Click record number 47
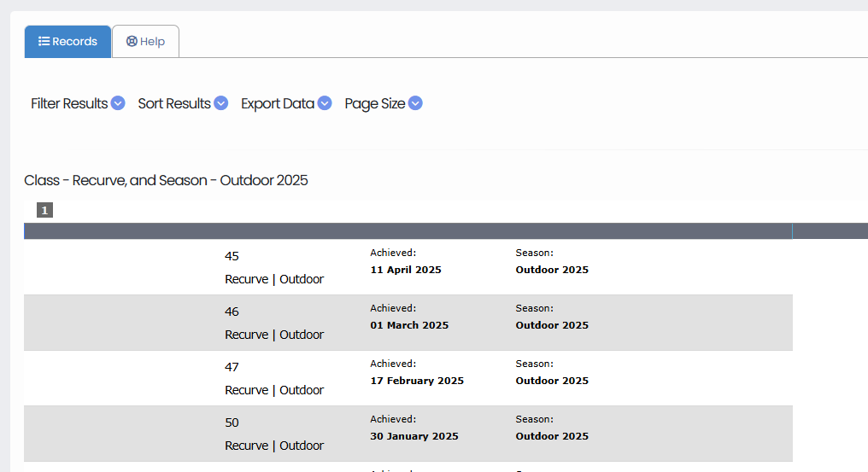The height and width of the screenshot is (472, 868). tap(232, 367)
